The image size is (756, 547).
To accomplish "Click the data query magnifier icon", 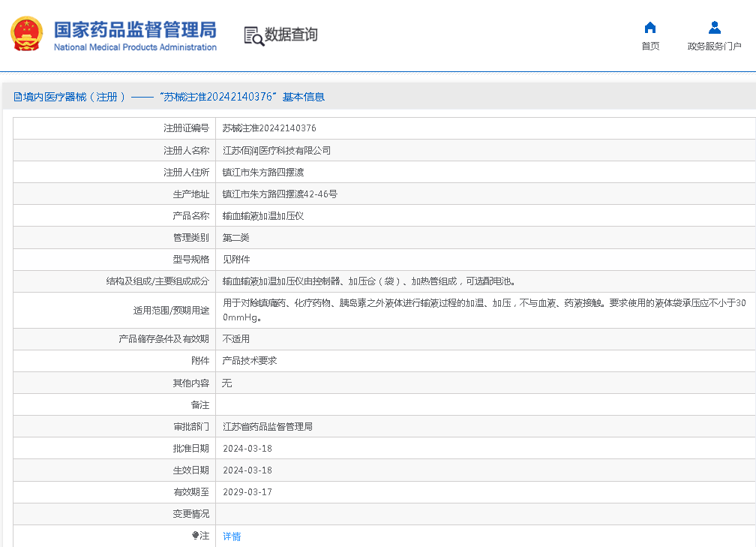I will (x=253, y=35).
